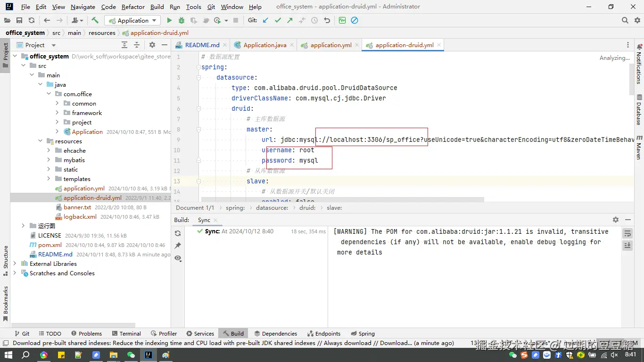Click the Build Project hammer icon
The width and height of the screenshot is (644, 362).
click(x=95, y=20)
